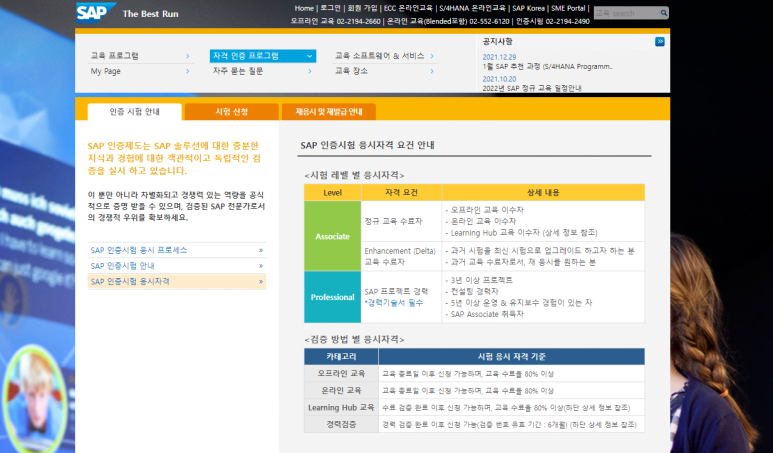Screen dimensions: 773x453
Task: Click the 경력검증 category cell
Action: 341,424
